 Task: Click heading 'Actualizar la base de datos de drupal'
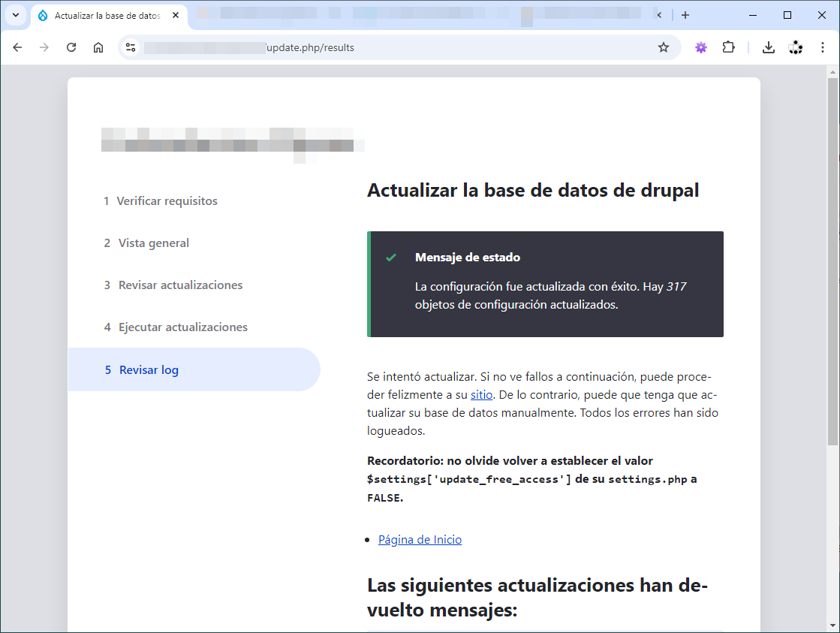click(533, 190)
